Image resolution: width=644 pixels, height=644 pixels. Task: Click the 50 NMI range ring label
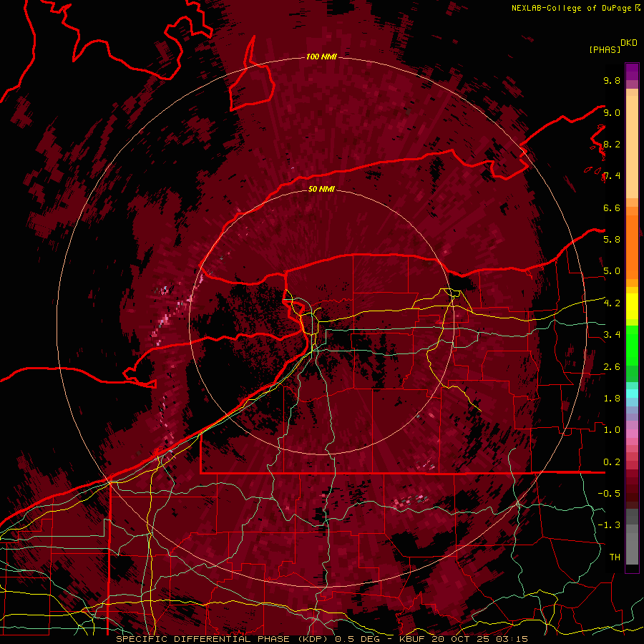(321, 189)
